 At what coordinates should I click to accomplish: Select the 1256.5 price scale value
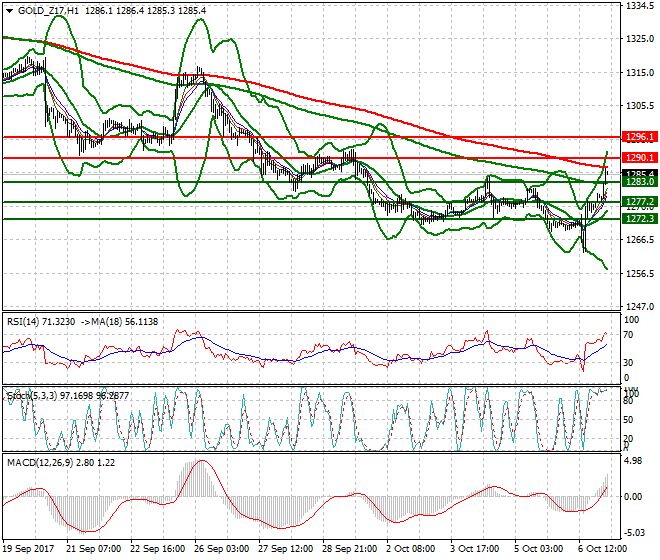640,274
